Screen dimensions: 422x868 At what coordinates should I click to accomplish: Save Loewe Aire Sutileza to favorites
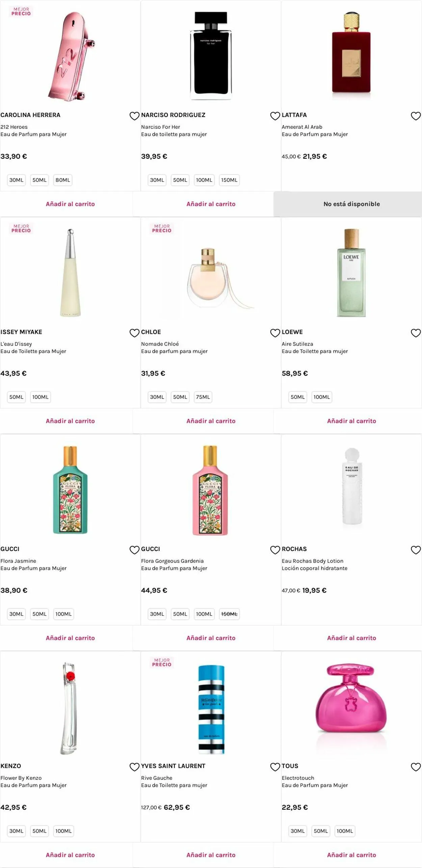(x=416, y=333)
